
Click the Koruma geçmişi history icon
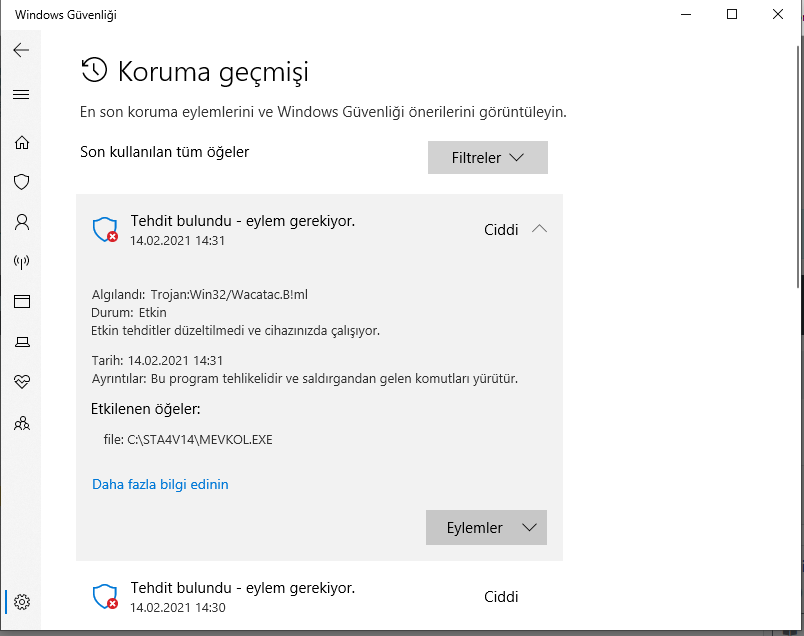(94, 70)
